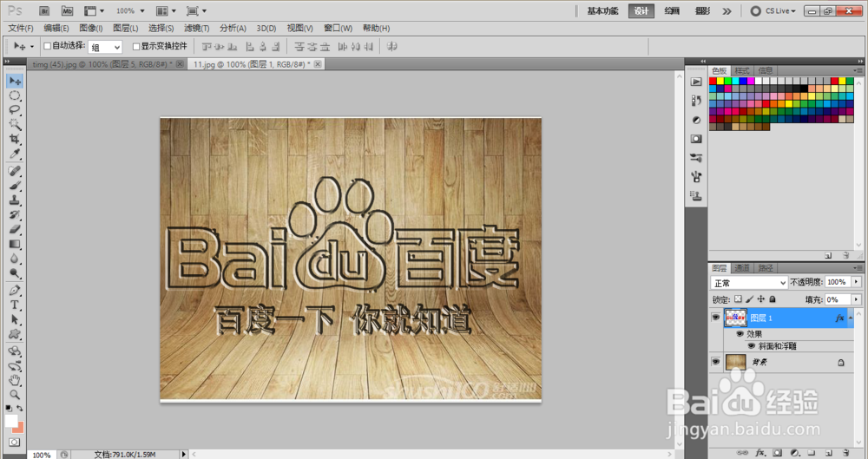Open 图像(I) menu
This screenshot has height=459, width=868.
tap(91, 28)
